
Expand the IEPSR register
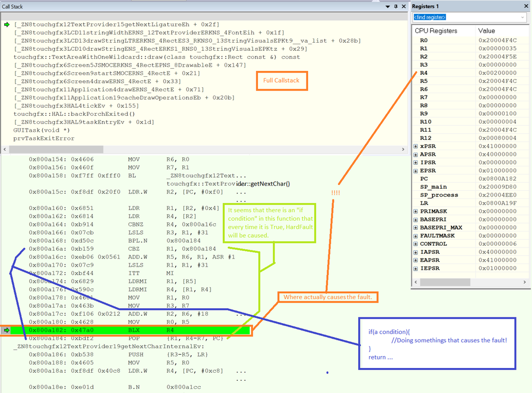coord(416,268)
